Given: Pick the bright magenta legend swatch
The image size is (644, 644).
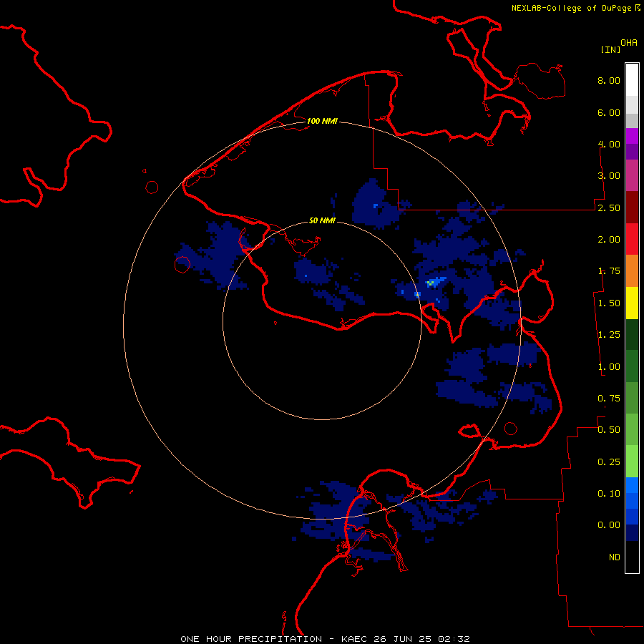Looking at the screenshot, I should click(x=632, y=136).
